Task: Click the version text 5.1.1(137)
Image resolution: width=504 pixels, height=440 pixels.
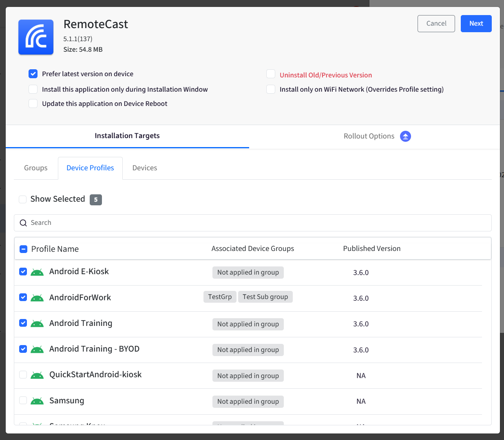Action: [78, 39]
